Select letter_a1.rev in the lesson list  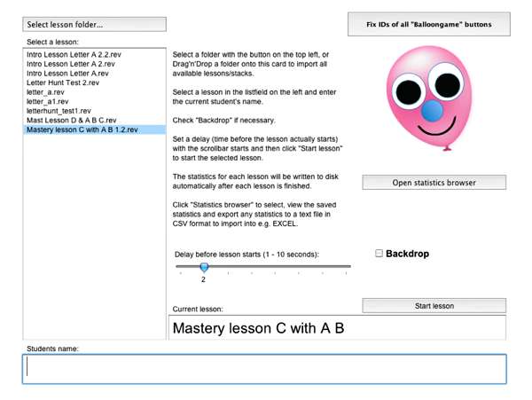pyautogui.click(x=47, y=102)
